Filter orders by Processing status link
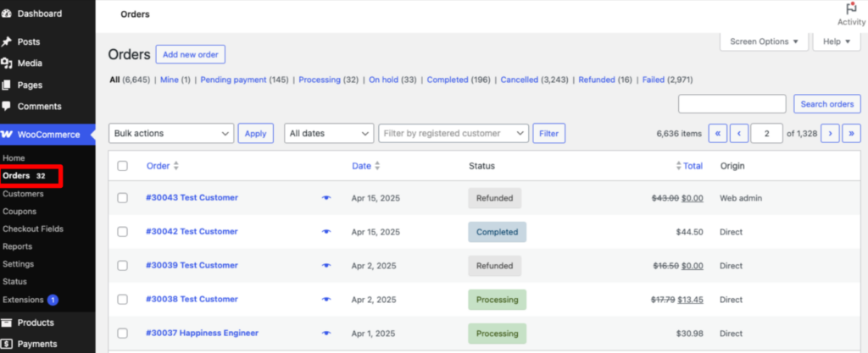 [320, 80]
